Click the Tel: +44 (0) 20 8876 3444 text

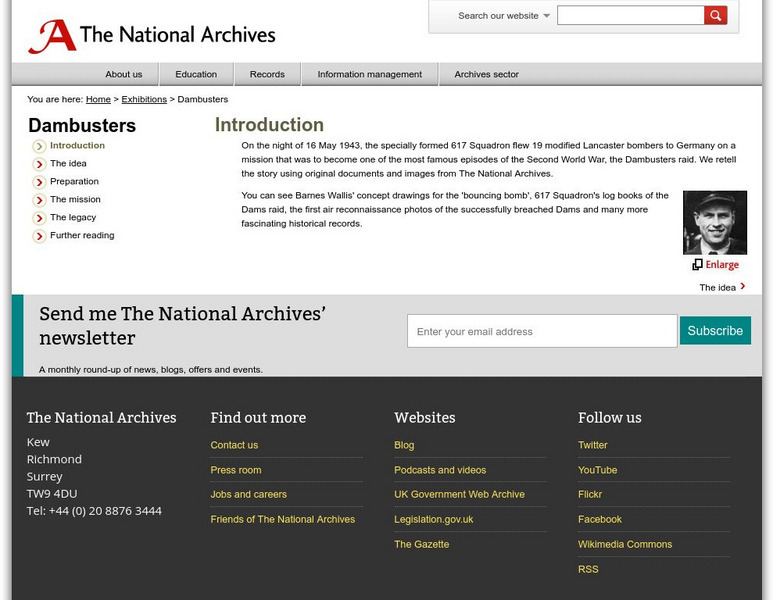pos(94,511)
